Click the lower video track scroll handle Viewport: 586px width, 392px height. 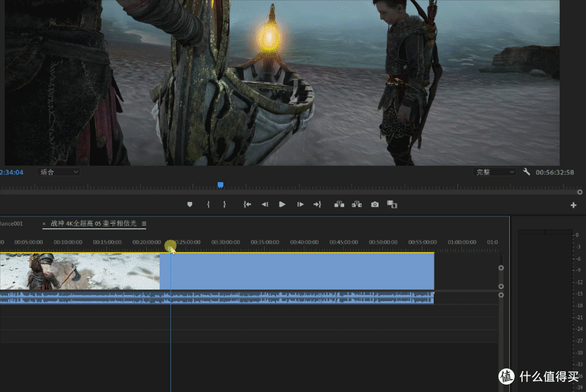[x=501, y=287]
